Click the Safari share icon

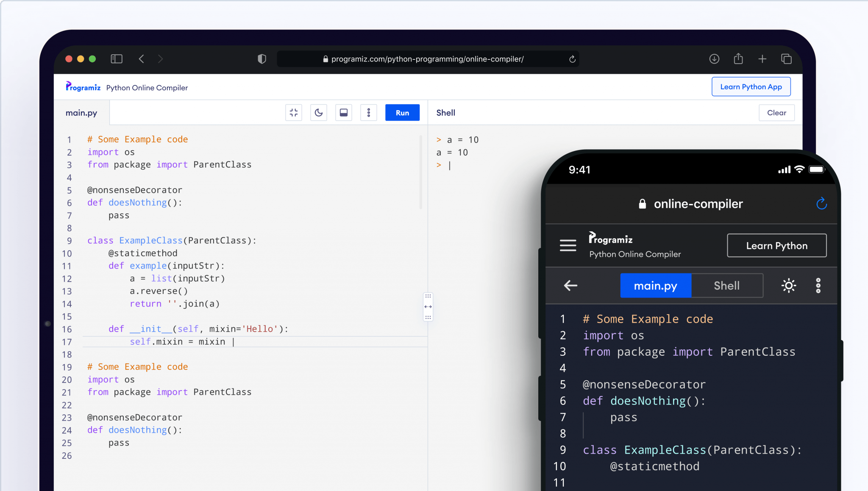click(738, 59)
